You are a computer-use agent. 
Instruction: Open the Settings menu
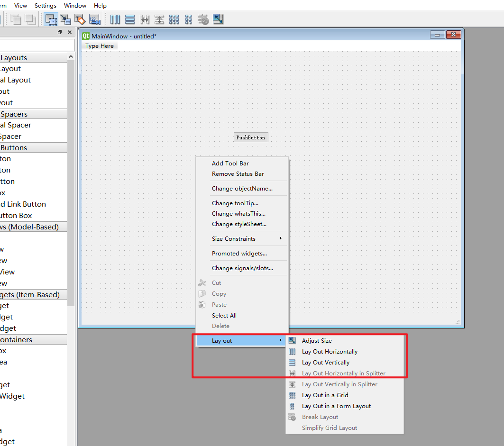point(46,6)
